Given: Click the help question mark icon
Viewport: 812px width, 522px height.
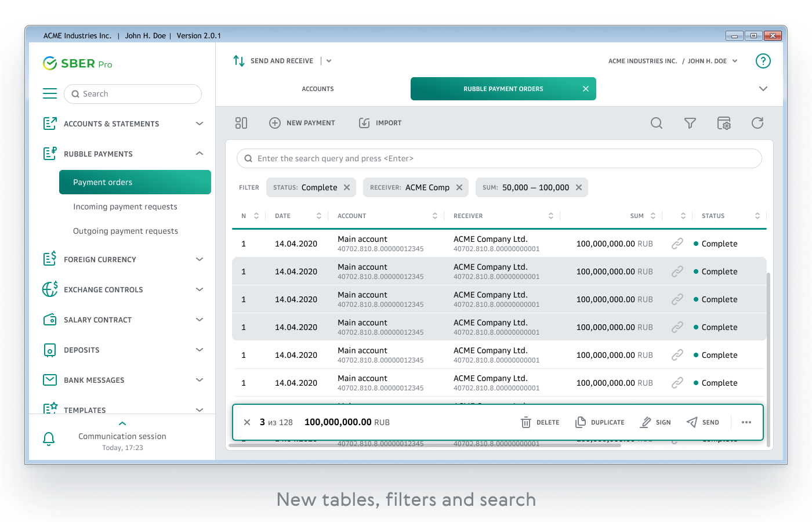Looking at the screenshot, I should pyautogui.click(x=763, y=61).
